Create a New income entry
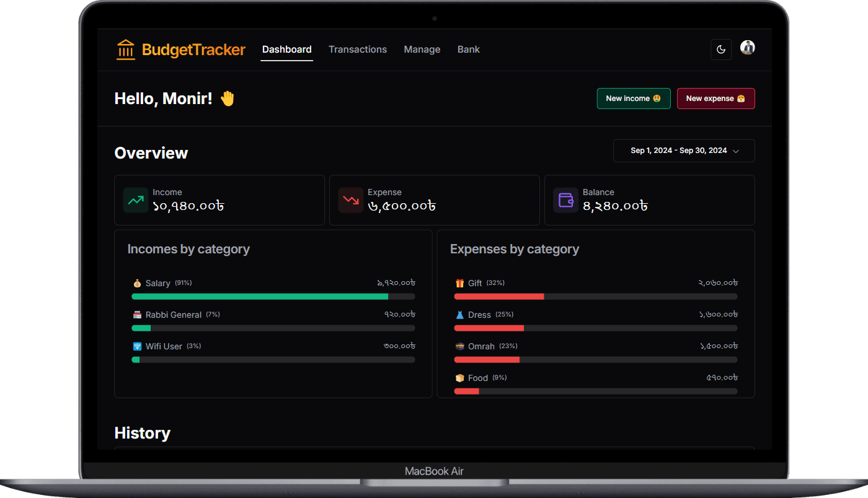Screen dimensions: 868x498 pyautogui.click(x=634, y=98)
